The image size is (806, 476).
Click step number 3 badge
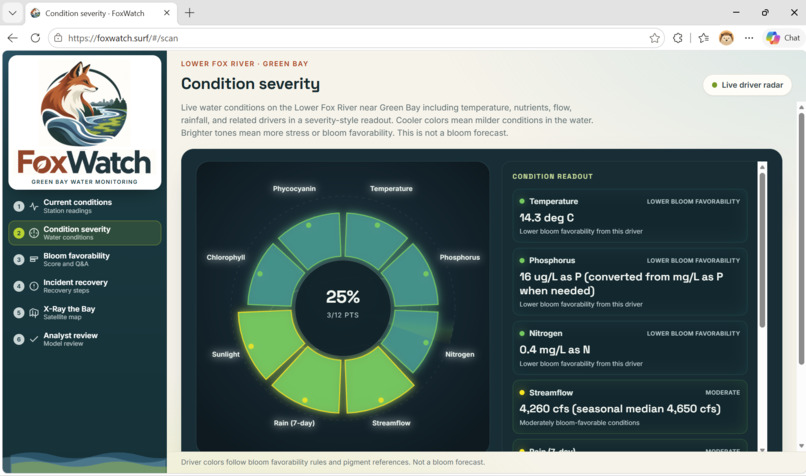[19, 260]
